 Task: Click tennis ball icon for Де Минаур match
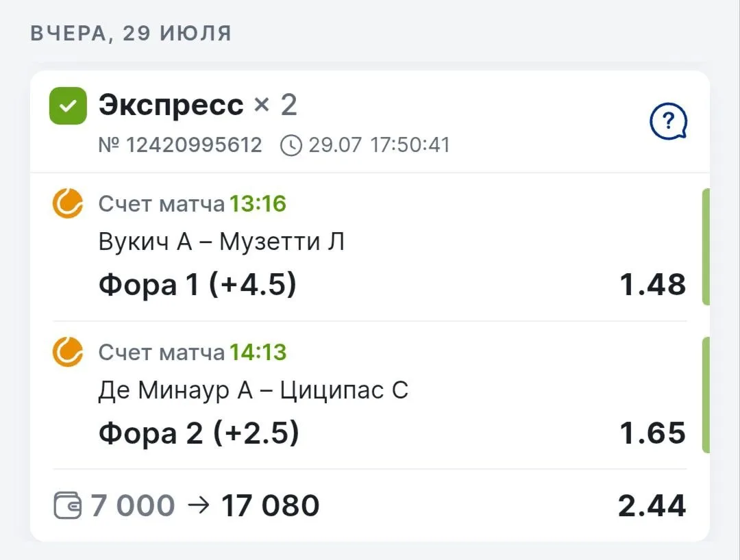tap(67, 352)
